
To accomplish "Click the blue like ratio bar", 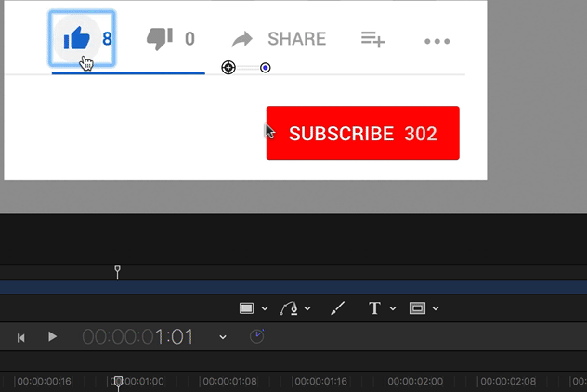I will (x=128, y=73).
